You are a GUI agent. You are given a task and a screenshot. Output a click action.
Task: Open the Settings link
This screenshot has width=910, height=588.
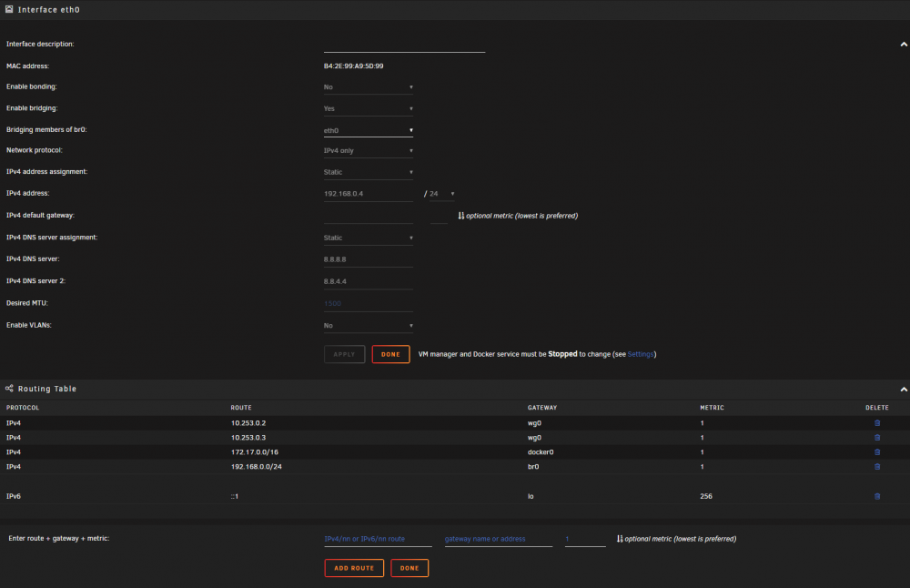[641, 354]
